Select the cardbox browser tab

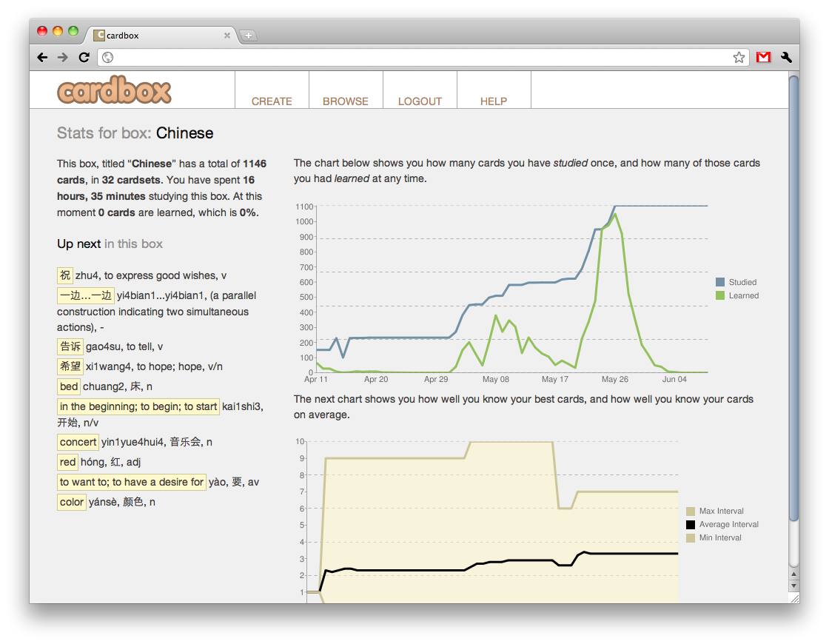coord(162,36)
